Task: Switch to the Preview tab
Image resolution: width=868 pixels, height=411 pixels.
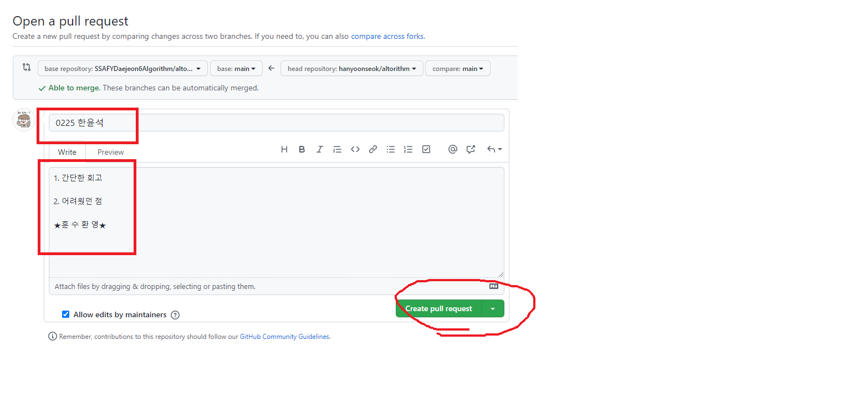Action: (111, 152)
